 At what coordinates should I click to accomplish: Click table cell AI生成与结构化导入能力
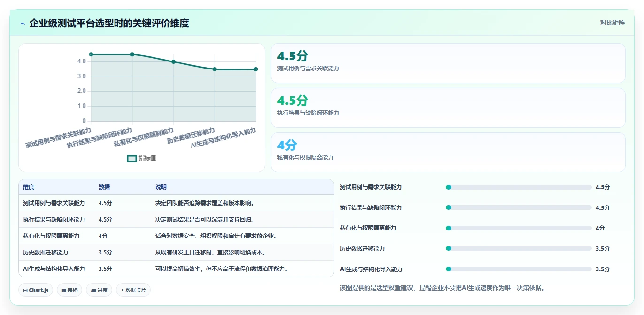click(54, 269)
